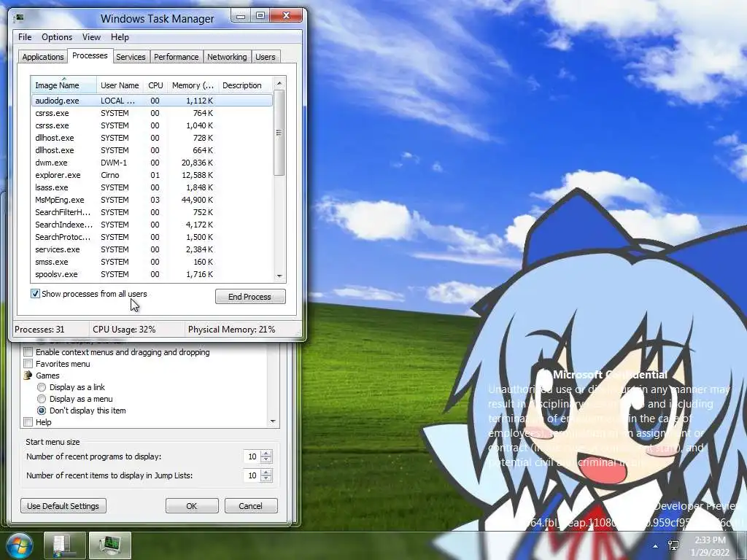
Task: Switch to the Performance tab
Action: coord(176,57)
